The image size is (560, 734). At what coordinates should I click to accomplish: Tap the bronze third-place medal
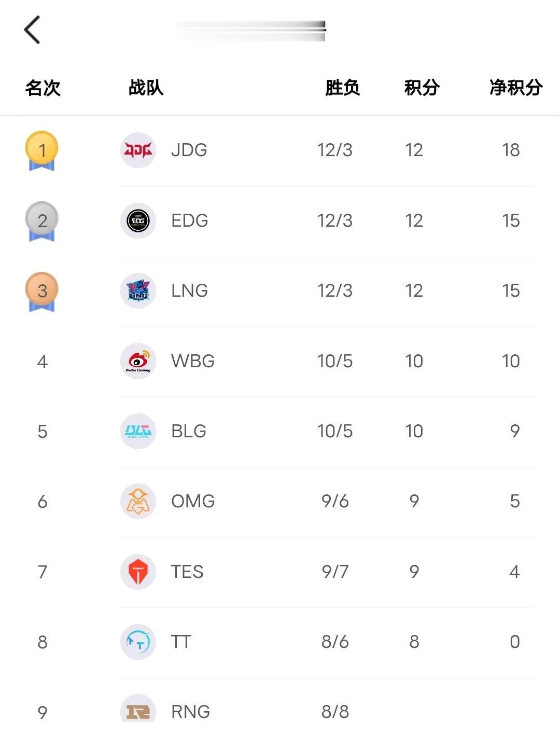[x=42, y=292]
